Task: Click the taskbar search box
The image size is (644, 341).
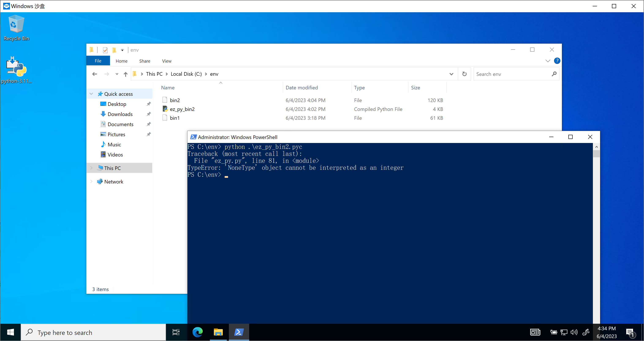Action: click(93, 332)
